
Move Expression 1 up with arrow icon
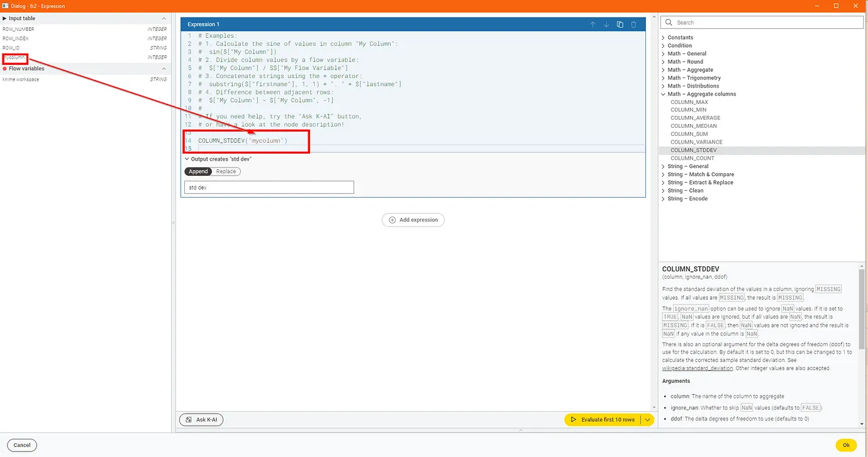pyautogui.click(x=593, y=25)
